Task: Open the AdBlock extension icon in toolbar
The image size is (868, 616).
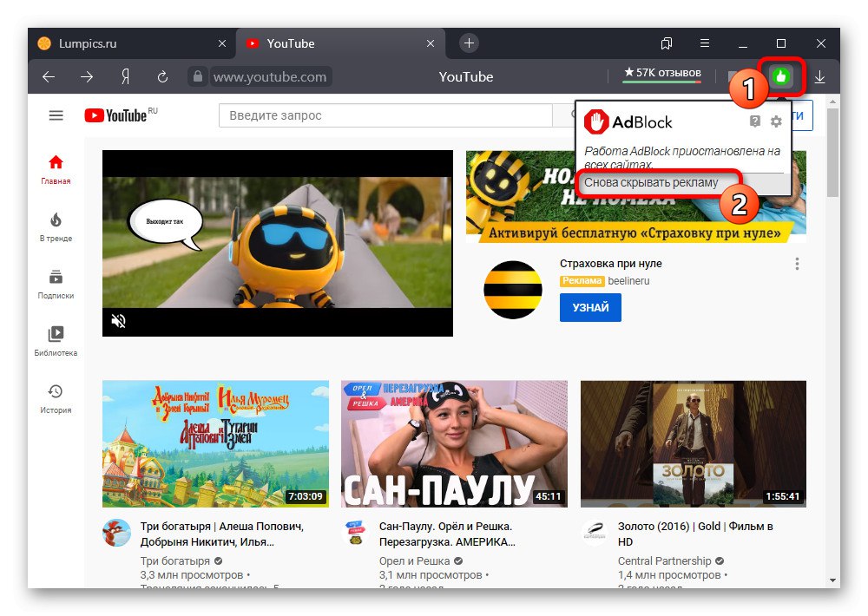Action: [781, 76]
